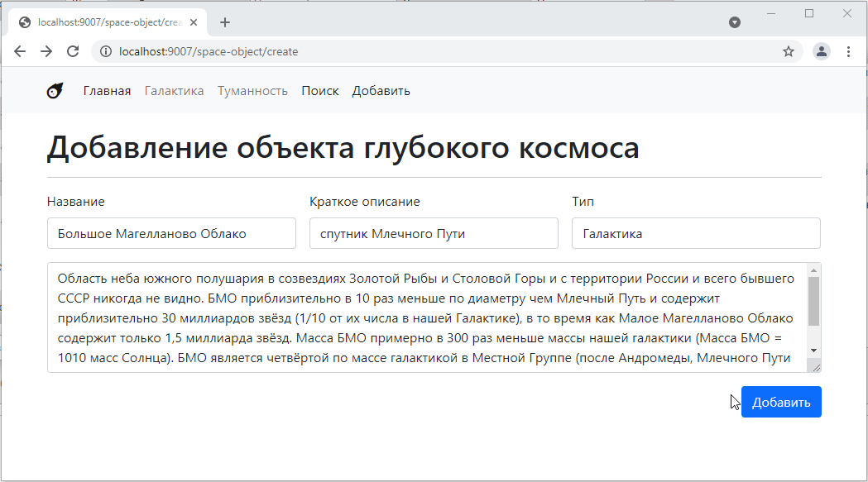Click the comet logo icon in navbar

click(55, 91)
